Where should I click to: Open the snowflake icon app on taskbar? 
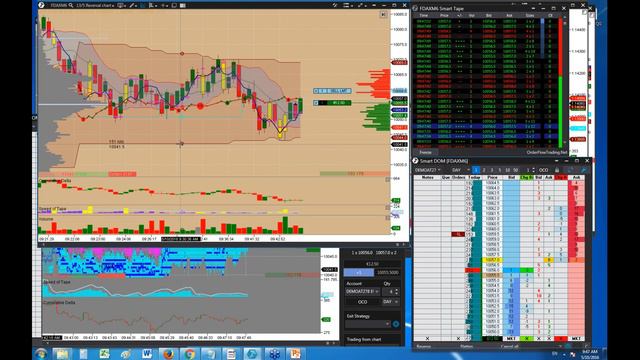coord(274,353)
